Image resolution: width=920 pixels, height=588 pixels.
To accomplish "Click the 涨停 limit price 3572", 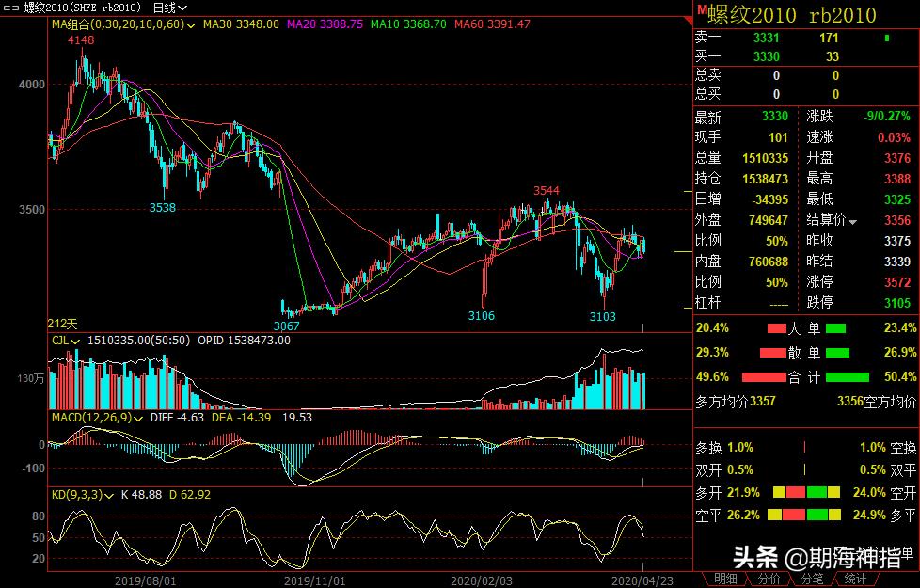I will point(897,282).
